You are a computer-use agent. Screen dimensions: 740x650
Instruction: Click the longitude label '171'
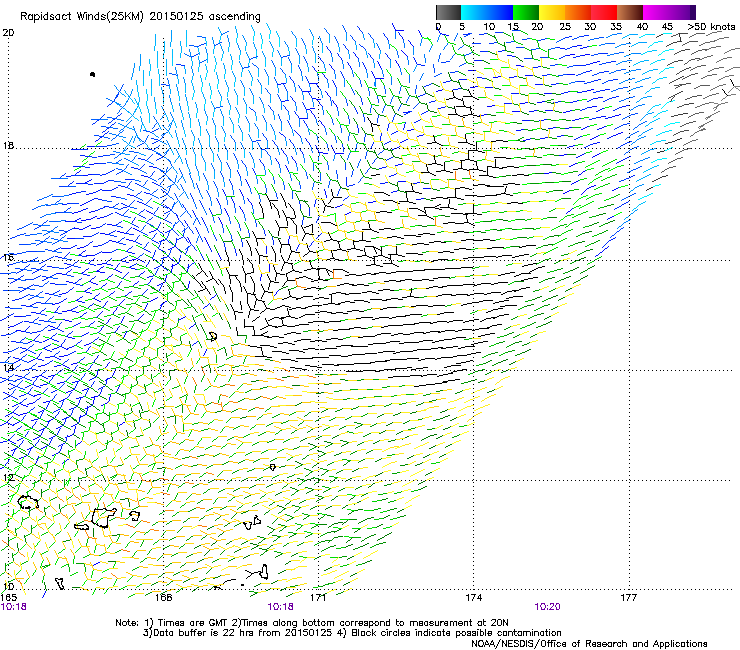(318, 598)
